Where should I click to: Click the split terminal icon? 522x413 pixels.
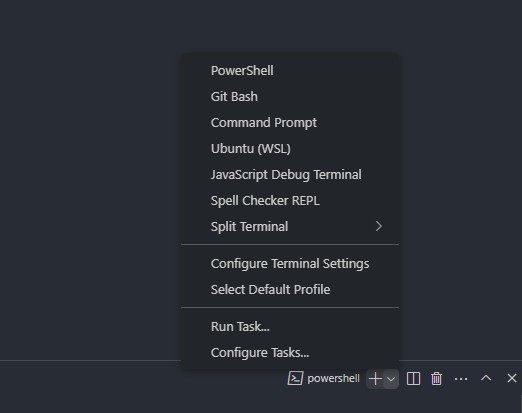click(x=413, y=379)
